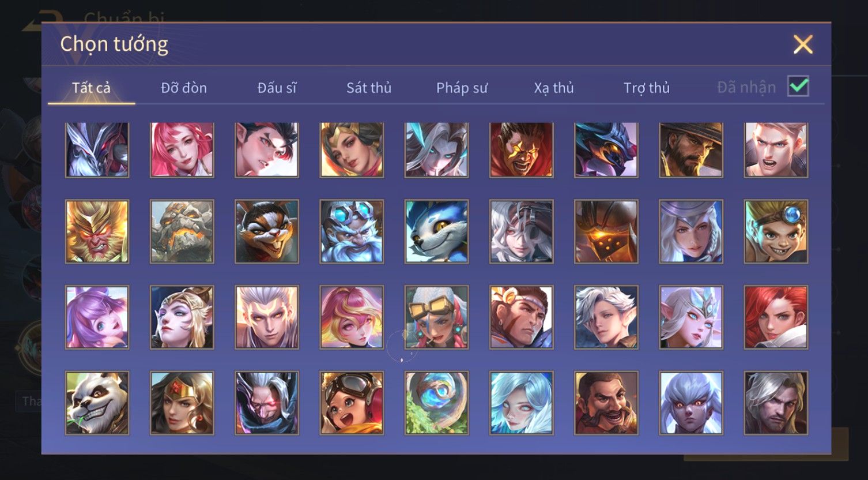Open the Xạ thủ tab

tap(554, 88)
